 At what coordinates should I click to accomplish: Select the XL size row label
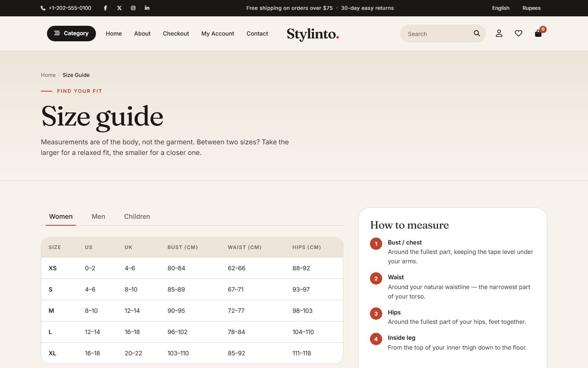tap(52, 353)
